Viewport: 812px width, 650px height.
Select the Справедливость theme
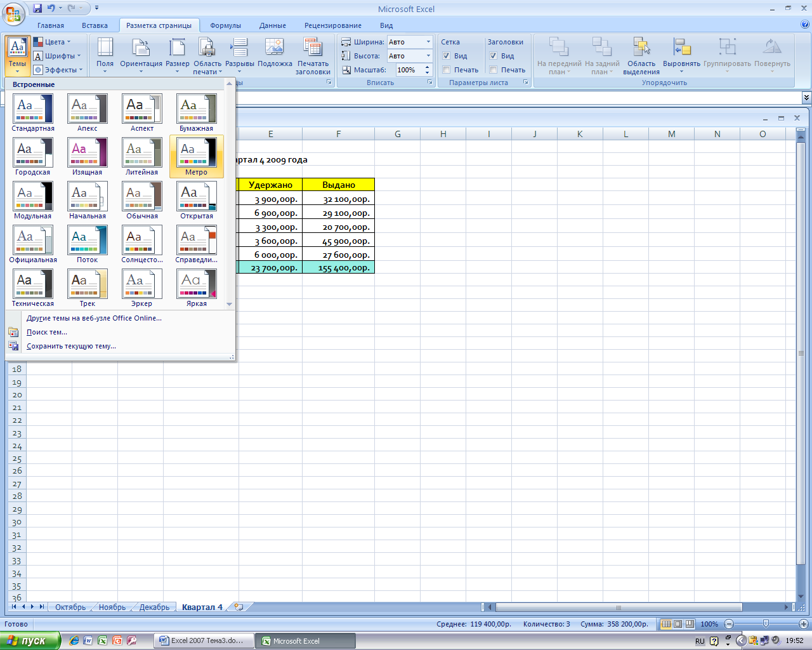click(x=197, y=244)
